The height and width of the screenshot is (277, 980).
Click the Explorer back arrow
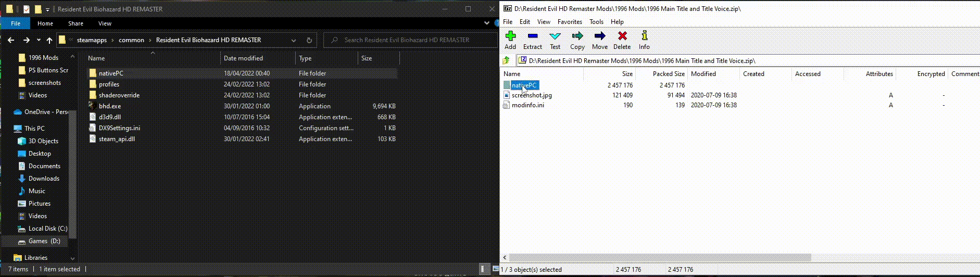pyautogui.click(x=11, y=40)
